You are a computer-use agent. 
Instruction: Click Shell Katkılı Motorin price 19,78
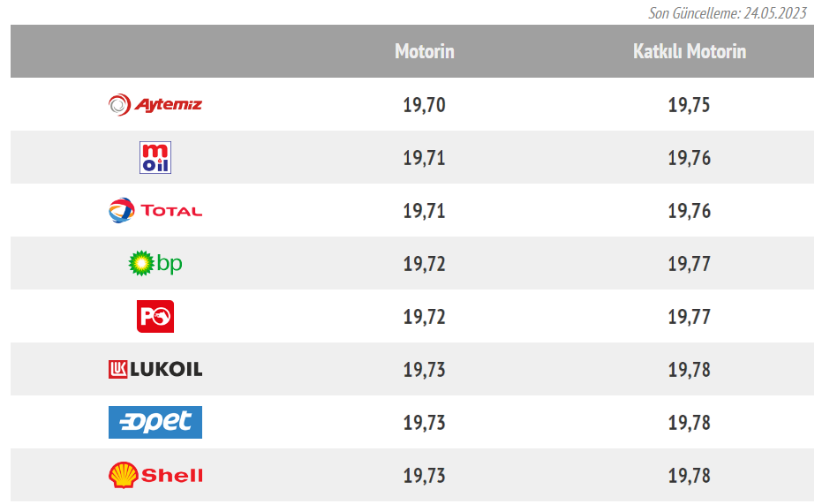click(x=689, y=476)
